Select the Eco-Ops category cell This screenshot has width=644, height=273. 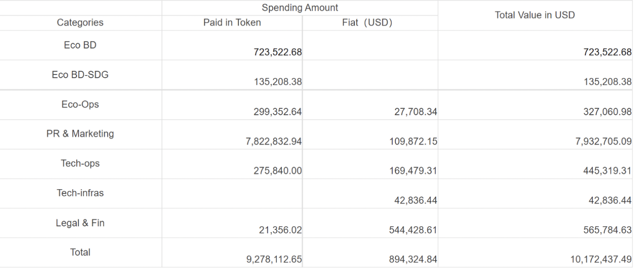[80, 105]
